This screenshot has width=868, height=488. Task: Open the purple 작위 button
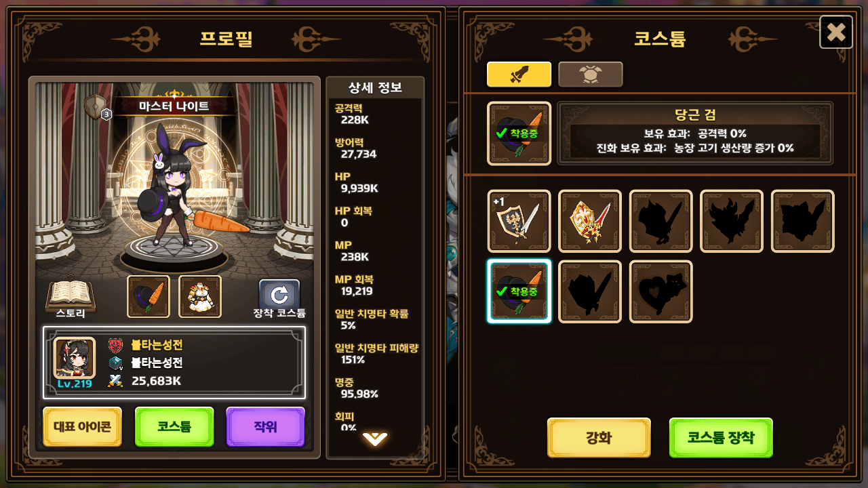coord(266,427)
